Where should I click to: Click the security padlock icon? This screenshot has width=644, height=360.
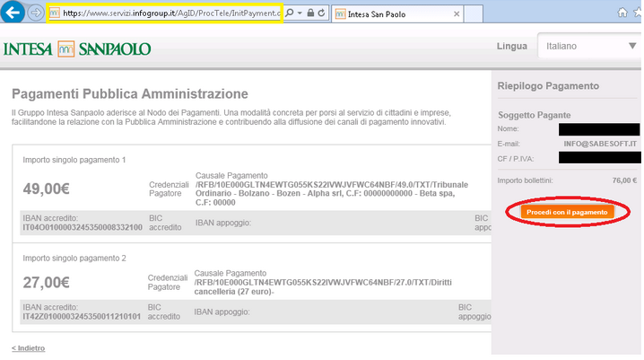pyautogui.click(x=311, y=13)
